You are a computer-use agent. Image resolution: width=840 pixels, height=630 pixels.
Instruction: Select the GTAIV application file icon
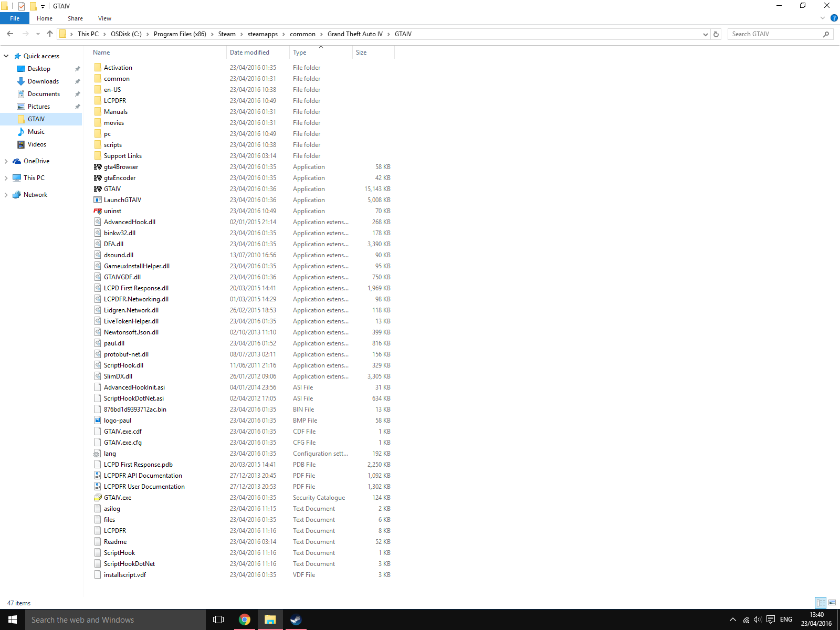click(98, 189)
